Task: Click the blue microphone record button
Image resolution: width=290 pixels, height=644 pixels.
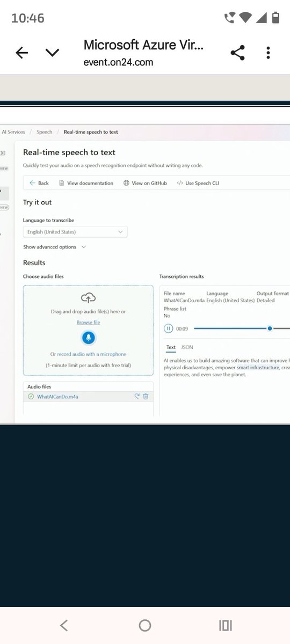Action: 88,338
